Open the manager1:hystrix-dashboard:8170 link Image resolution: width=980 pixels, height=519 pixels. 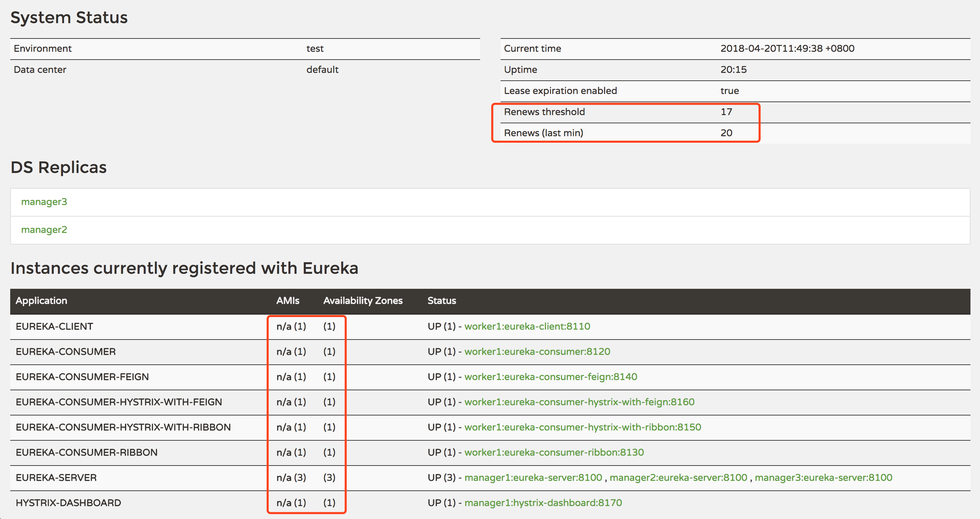[543, 503]
